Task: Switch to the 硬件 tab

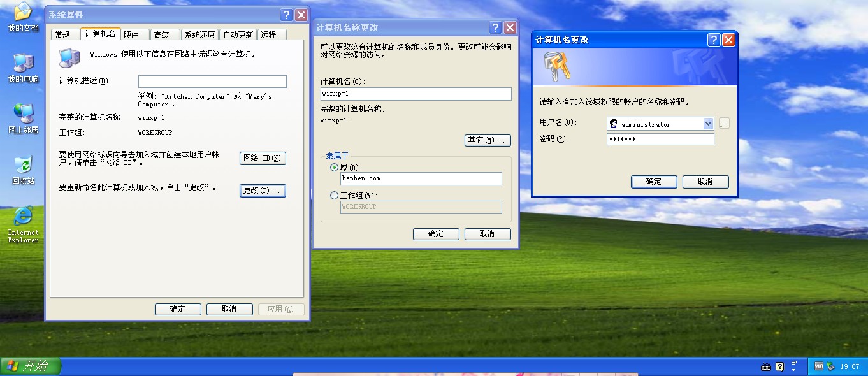Action: point(134,34)
